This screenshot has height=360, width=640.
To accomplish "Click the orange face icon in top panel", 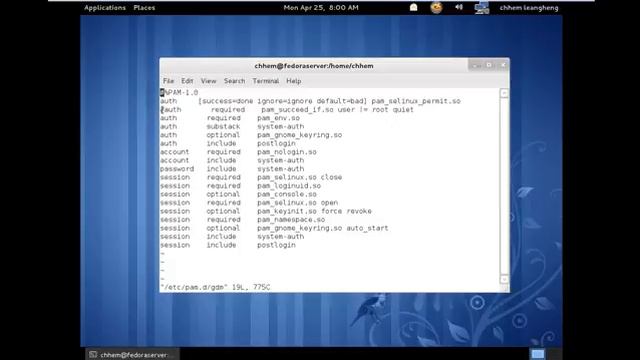I will pos(436,7).
